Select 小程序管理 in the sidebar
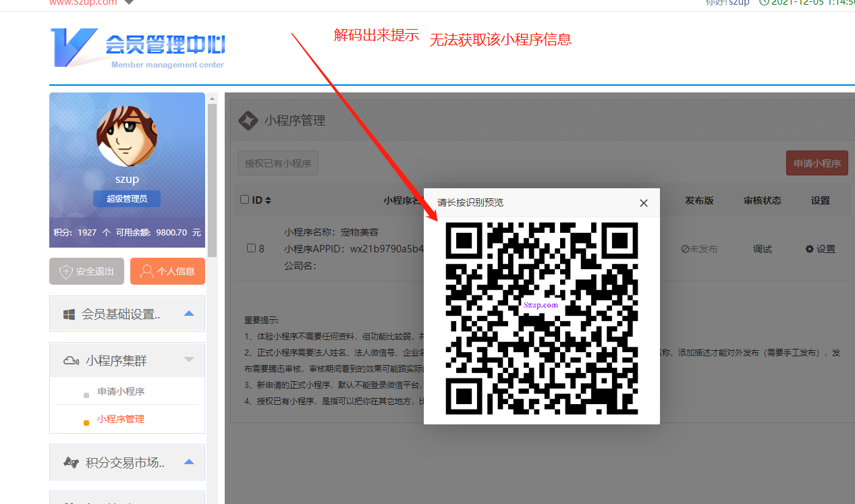Viewport: 855px width, 504px height. point(121,419)
